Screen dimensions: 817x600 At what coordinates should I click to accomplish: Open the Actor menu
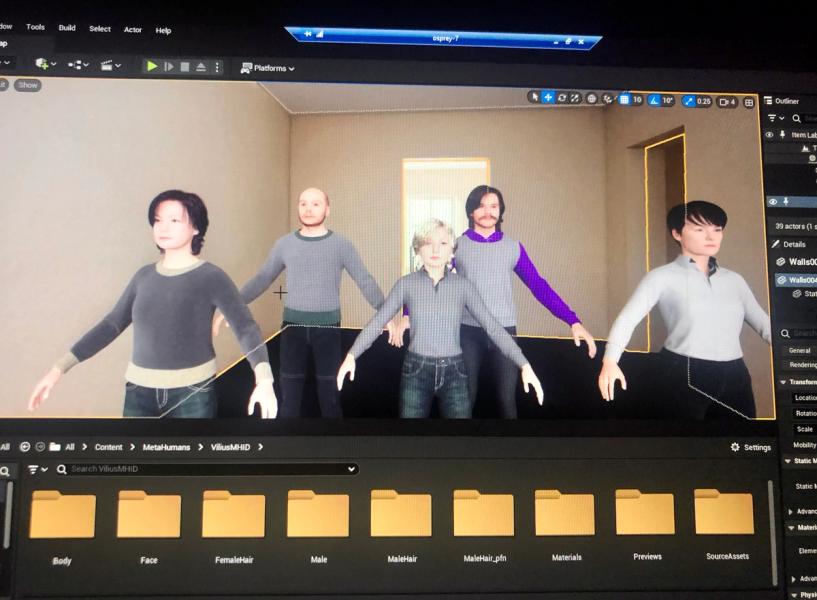point(132,30)
